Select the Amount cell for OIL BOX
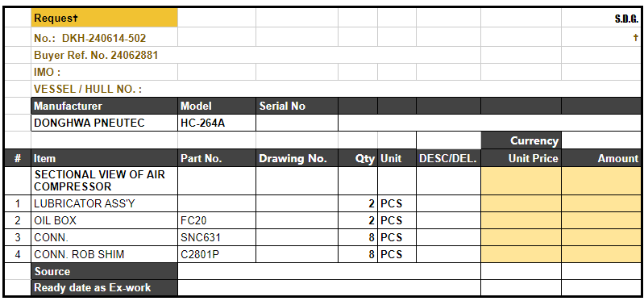Screen dimensions: 644x301 [x=600, y=220]
